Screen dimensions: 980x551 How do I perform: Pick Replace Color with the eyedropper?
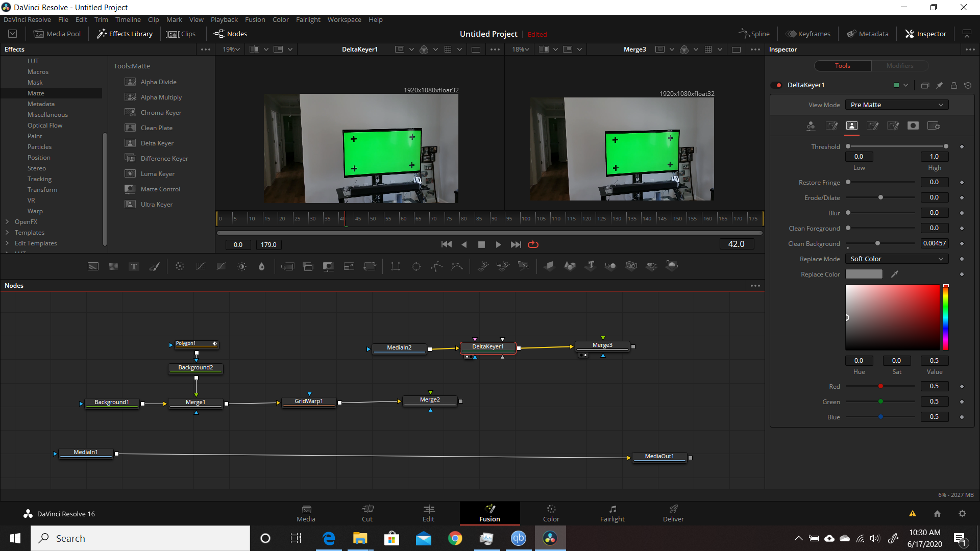tap(894, 274)
